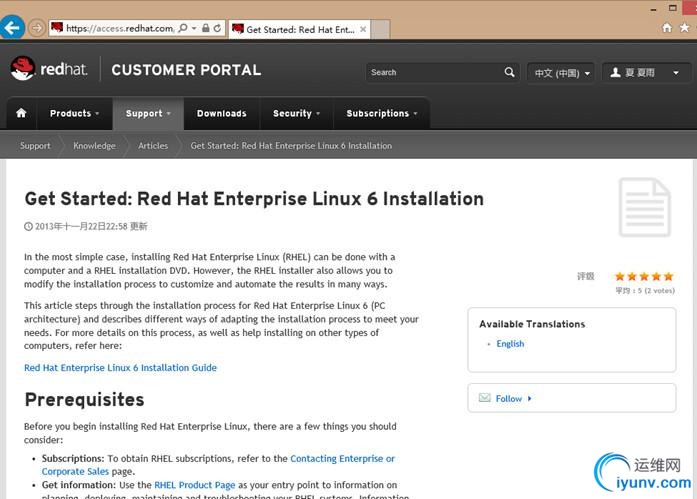The height and width of the screenshot is (499, 697).
Task: Open the address bar dropdown arrow
Action: (x=194, y=28)
